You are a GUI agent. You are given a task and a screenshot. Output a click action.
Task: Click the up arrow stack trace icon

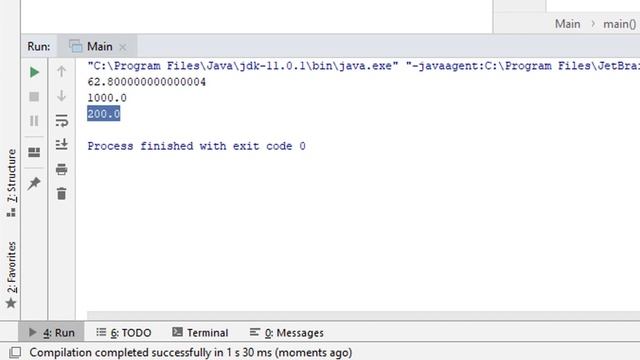click(x=62, y=71)
